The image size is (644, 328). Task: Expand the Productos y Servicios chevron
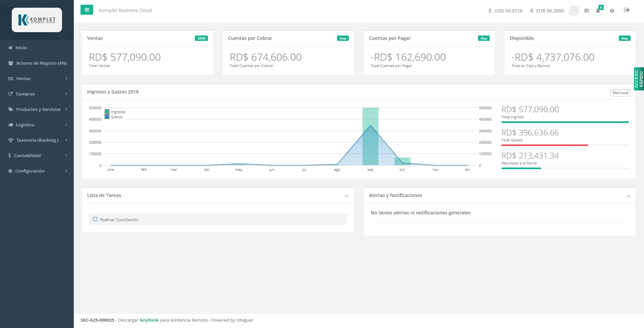click(66, 109)
